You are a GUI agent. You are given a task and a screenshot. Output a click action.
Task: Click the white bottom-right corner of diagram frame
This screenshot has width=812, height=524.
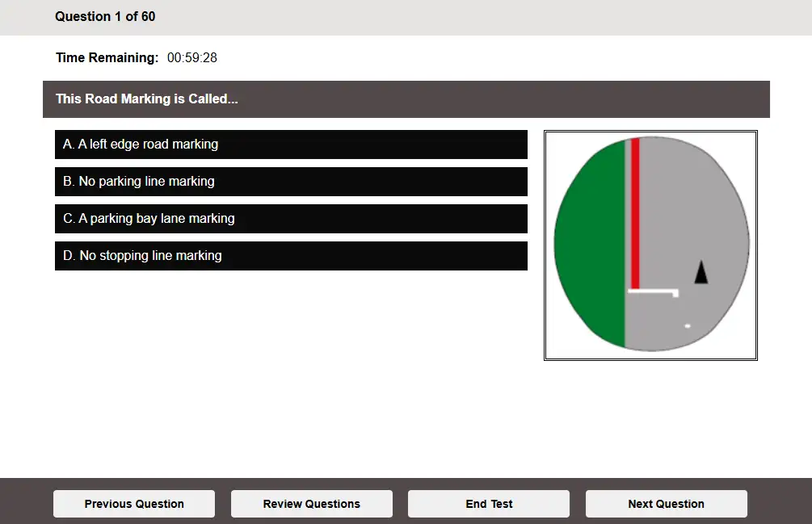coord(745,349)
